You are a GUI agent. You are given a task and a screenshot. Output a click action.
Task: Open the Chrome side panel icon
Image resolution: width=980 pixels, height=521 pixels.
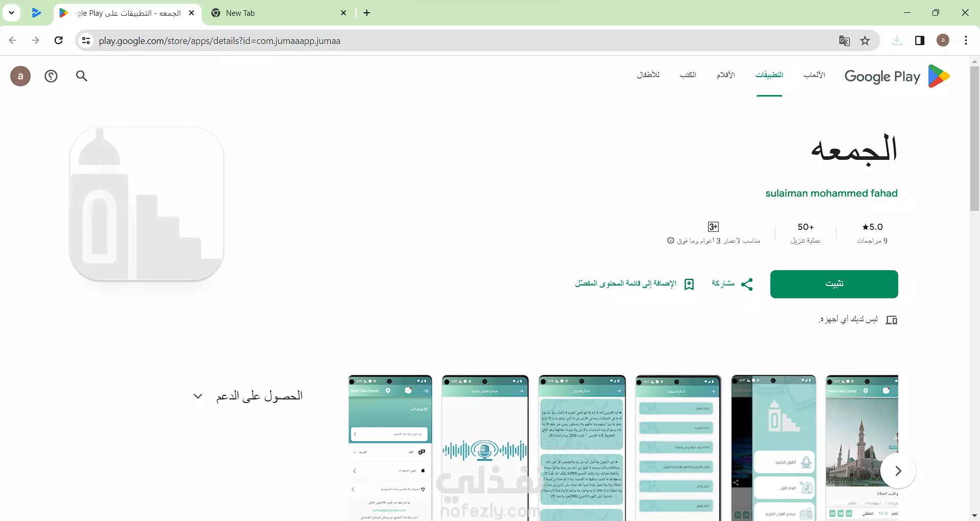(920, 41)
